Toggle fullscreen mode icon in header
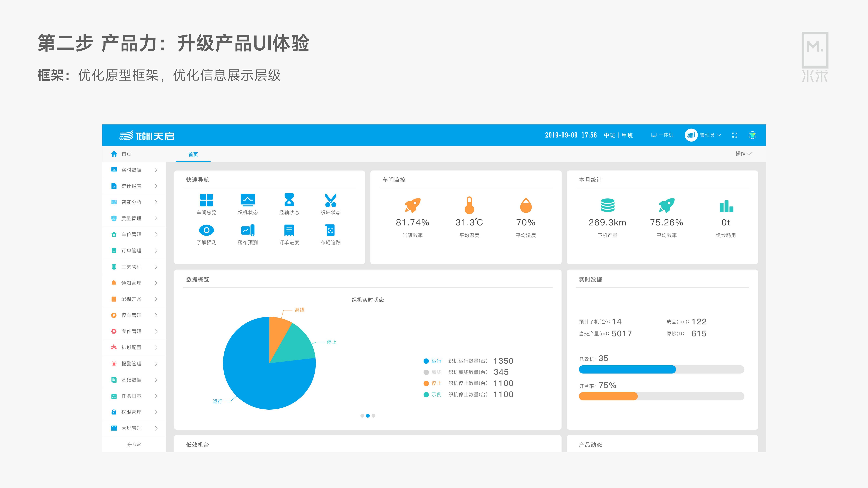The height and width of the screenshot is (488, 868). [x=735, y=135]
